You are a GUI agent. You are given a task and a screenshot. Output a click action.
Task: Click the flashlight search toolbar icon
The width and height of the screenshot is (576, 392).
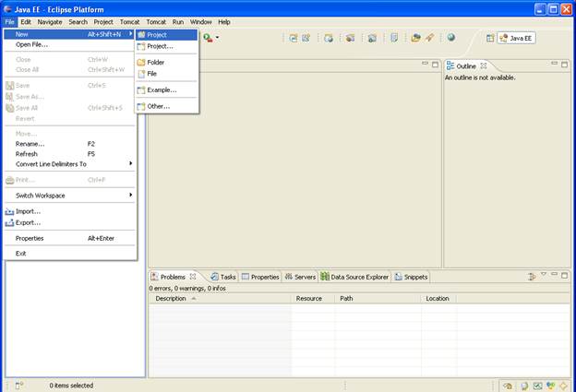tap(430, 38)
